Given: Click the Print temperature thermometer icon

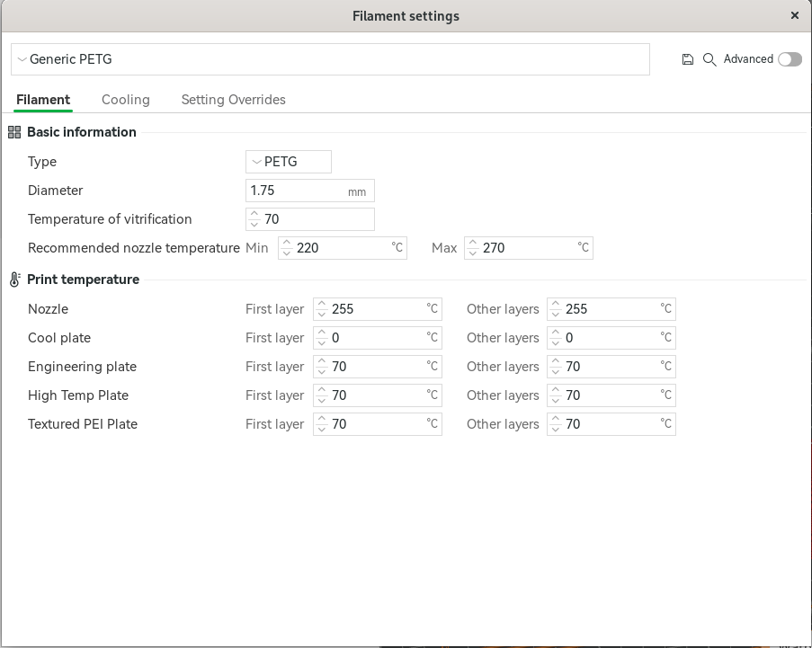Looking at the screenshot, I should pyautogui.click(x=14, y=280).
